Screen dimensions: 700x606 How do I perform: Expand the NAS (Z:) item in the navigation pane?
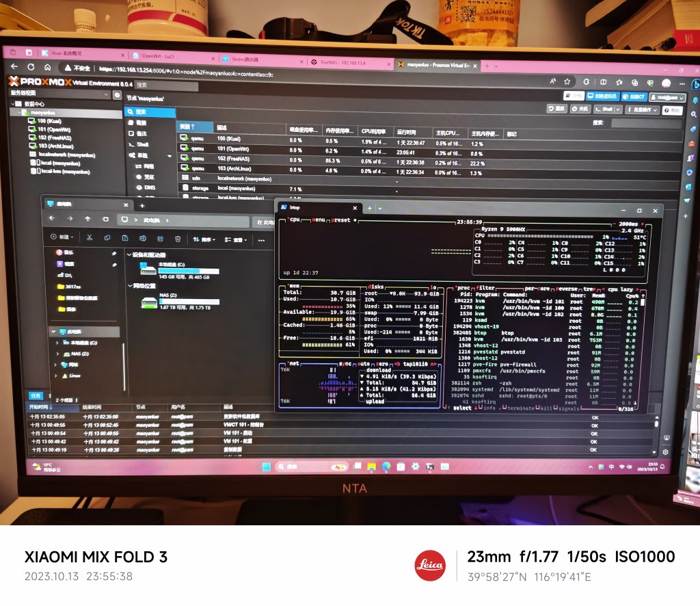[57, 354]
